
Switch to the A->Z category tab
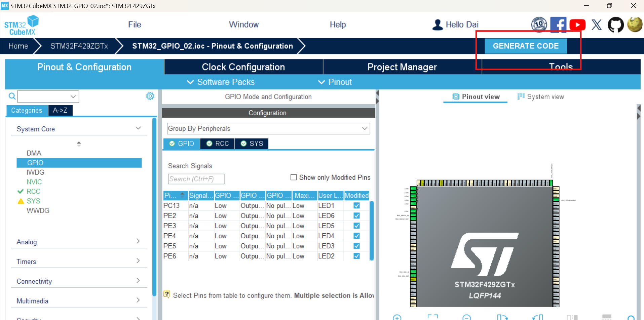60,110
